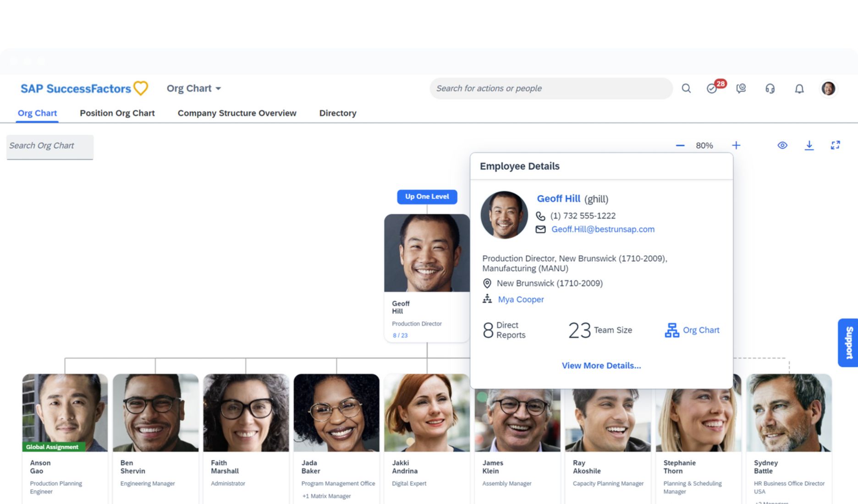The image size is (858, 504).
Task: Click the feedback chat smiley icon
Action: pyautogui.click(x=741, y=88)
